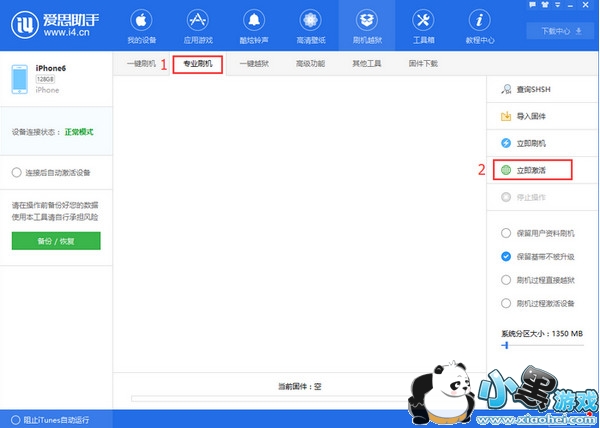The image size is (600, 428).
Task: Close the 爱思助手 window
Action: click(585, 5)
